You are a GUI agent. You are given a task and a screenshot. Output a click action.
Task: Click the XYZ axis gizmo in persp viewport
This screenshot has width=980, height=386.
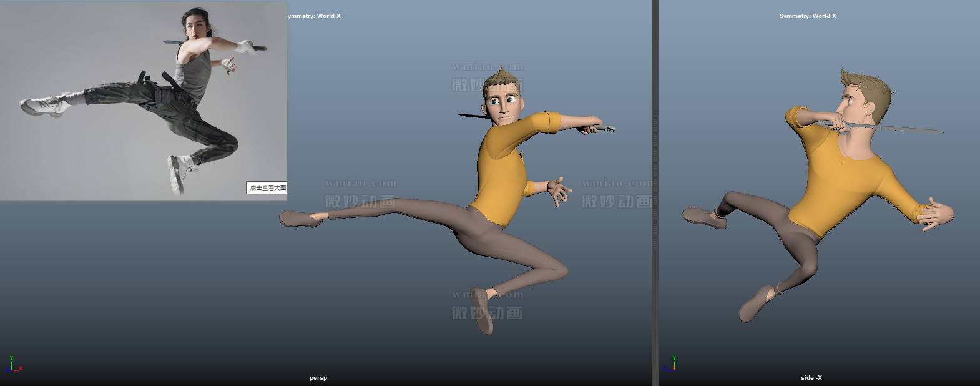14,365
